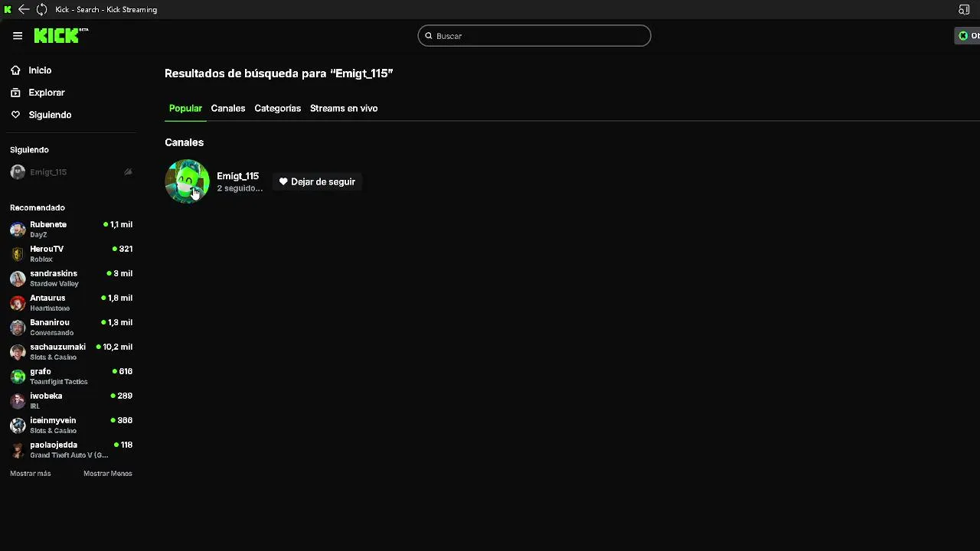Click paolaojedda avatar icon
Screen dimensions: 980x551
pos(18,450)
